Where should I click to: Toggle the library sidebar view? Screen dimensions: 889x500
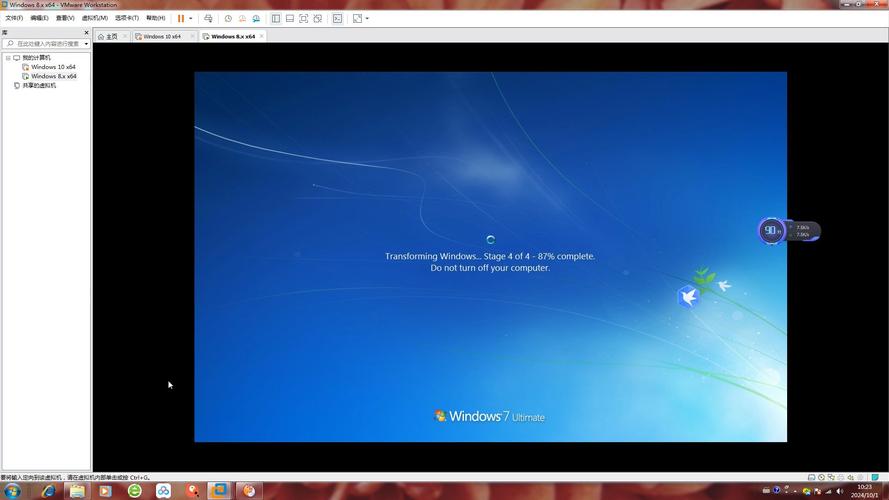[276, 18]
